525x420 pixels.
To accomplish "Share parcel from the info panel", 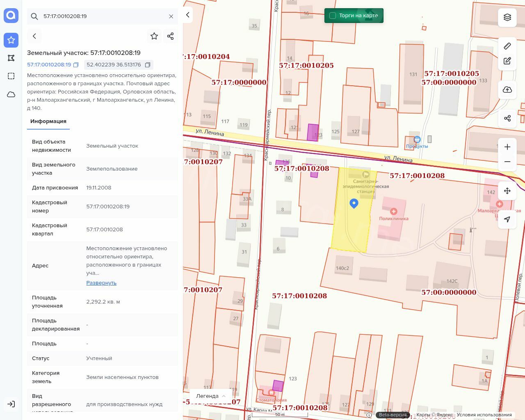I will [171, 36].
